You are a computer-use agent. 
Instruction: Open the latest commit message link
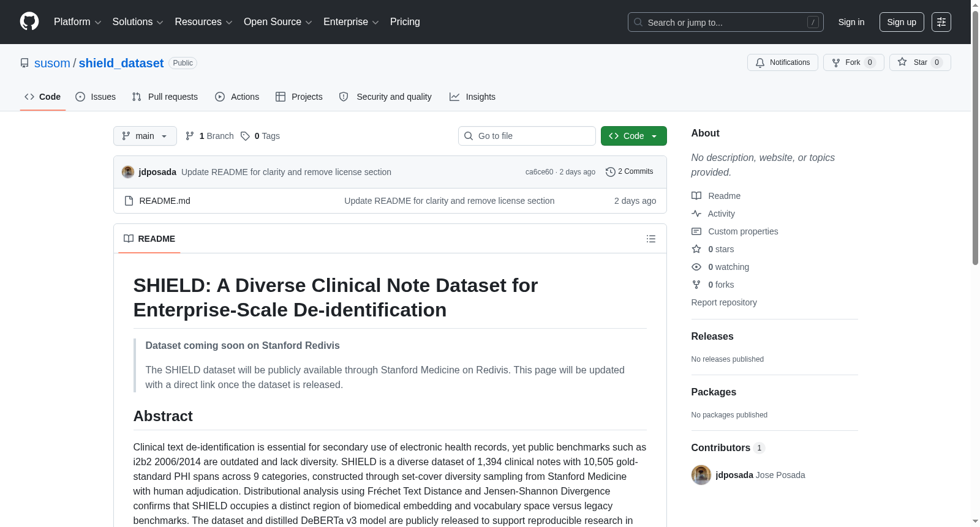click(x=286, y=172)
